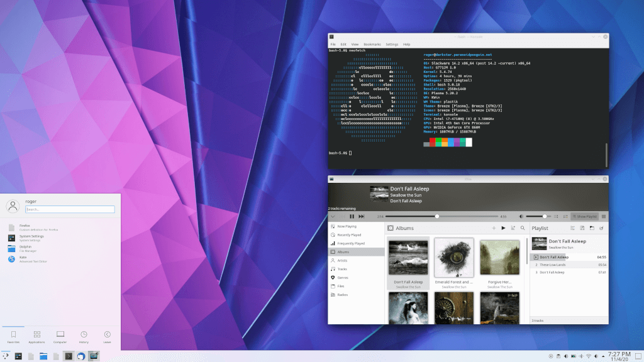Viewport: 644px width, 362px height.
Task: Select Frequently Played in the sidebar
Action: click(347, 243)
